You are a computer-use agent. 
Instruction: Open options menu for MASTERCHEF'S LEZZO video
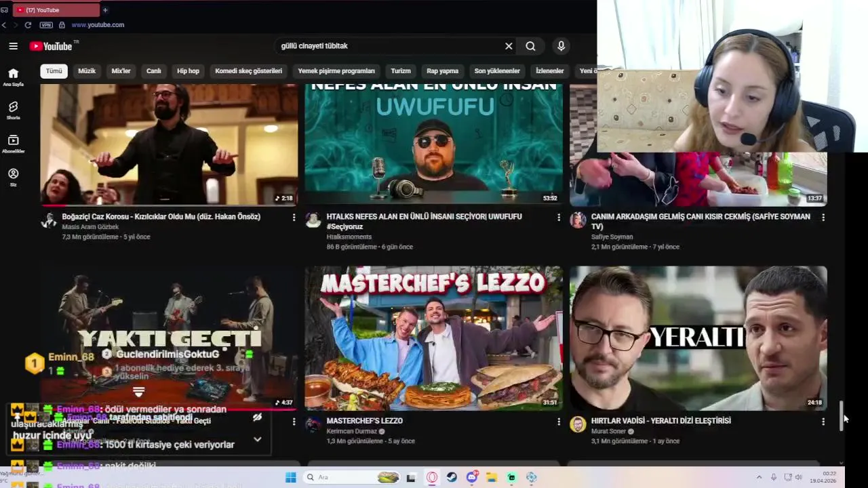point(559,422)
